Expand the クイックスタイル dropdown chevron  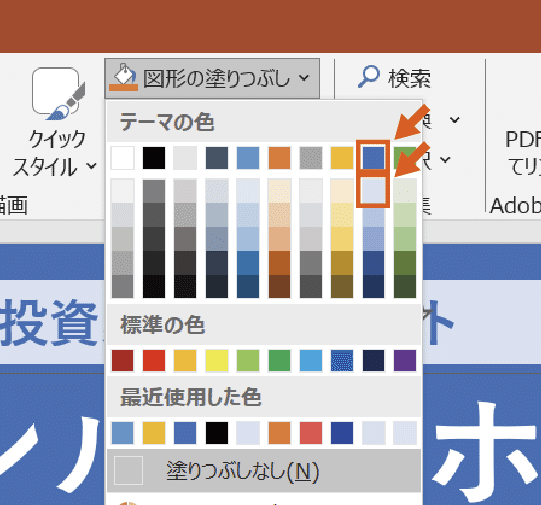tap(91, 167)
